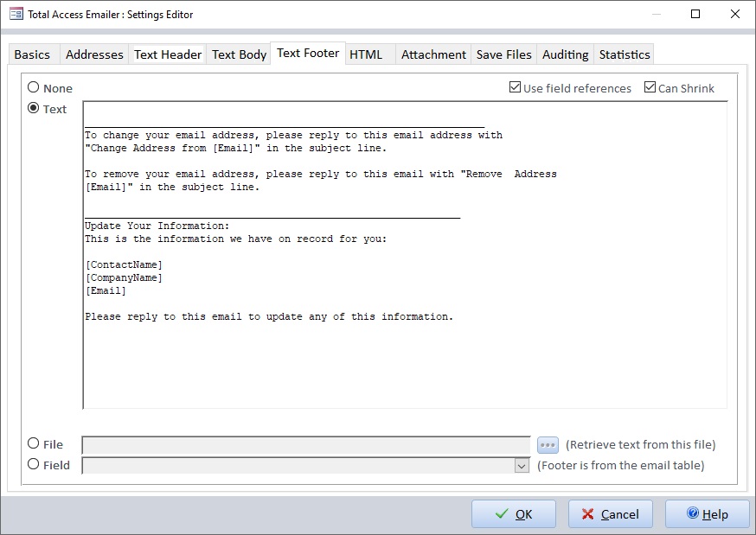Maximize the Settings Editor window

(x=695, y=14)
